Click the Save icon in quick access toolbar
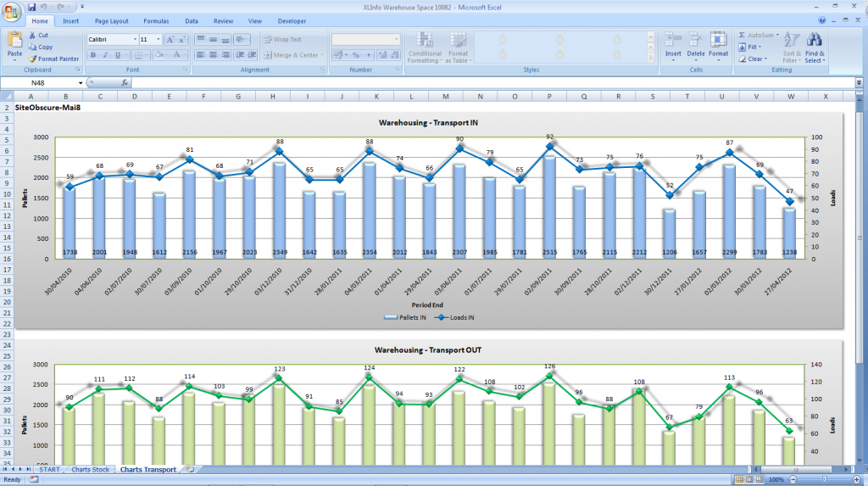Viewport: 868px width, 486px height. click(32, 7)
